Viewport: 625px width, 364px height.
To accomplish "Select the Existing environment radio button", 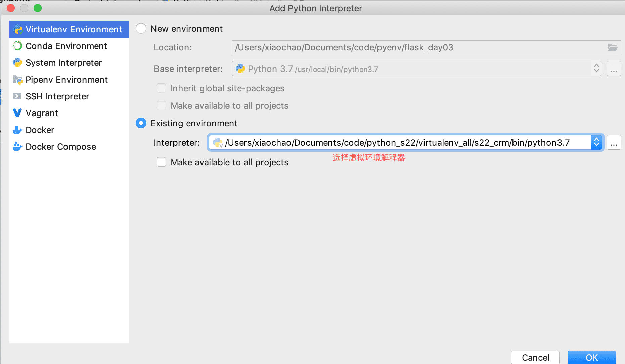I will tap(141, 123).
